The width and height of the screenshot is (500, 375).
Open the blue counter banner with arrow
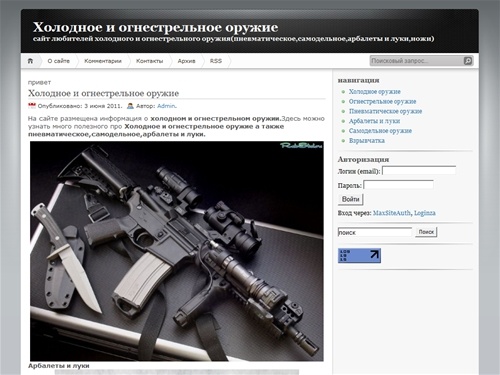point(359,256)
